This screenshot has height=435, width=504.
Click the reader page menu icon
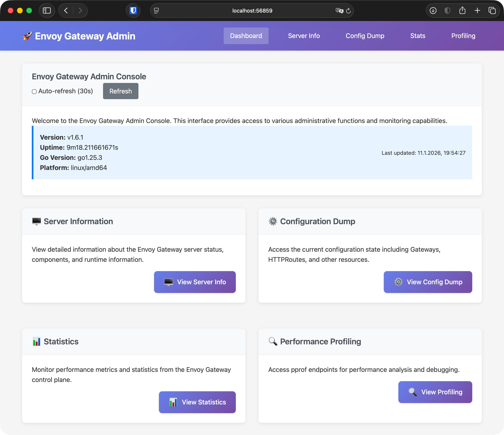[x=156, y=11]
